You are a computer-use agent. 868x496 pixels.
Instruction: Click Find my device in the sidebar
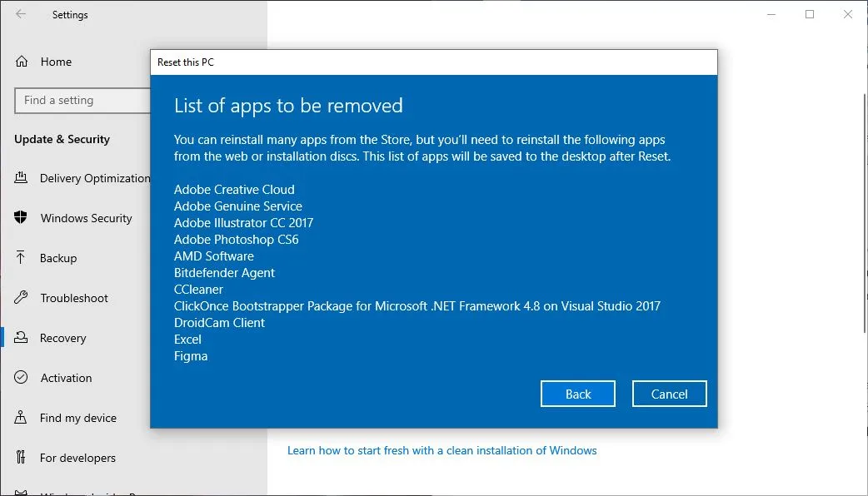pos(76,418)
